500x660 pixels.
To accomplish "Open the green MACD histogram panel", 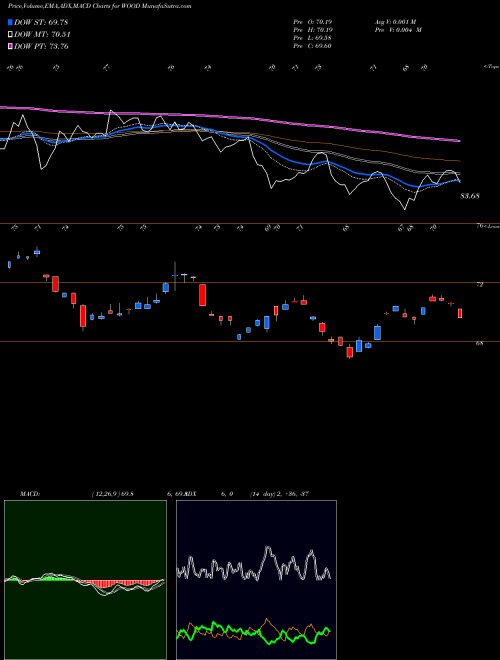I will [x=85, y=580].
